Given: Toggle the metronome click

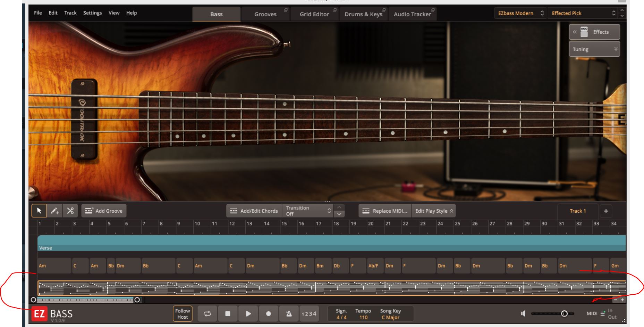Looking at the screenshot, I should click(x=289, y=313).
